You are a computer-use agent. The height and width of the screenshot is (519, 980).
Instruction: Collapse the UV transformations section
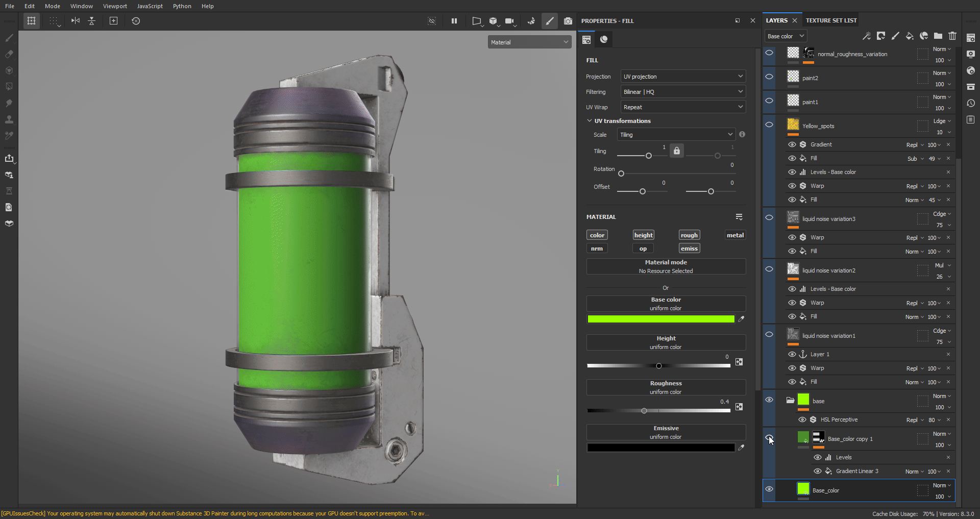point(590,121)
